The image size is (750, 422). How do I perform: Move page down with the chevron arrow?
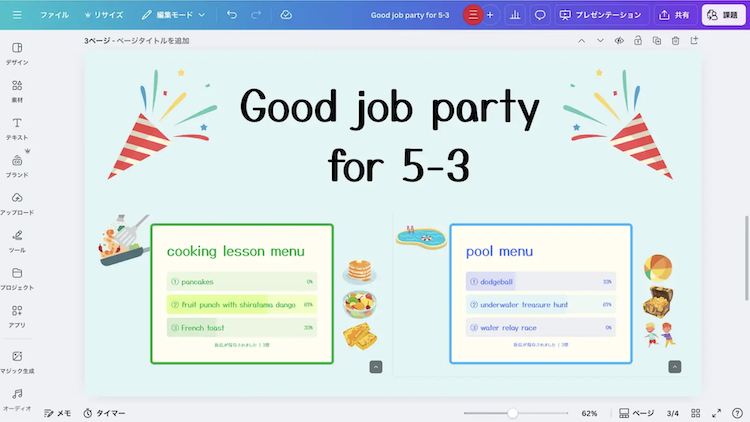click(600, 41)
